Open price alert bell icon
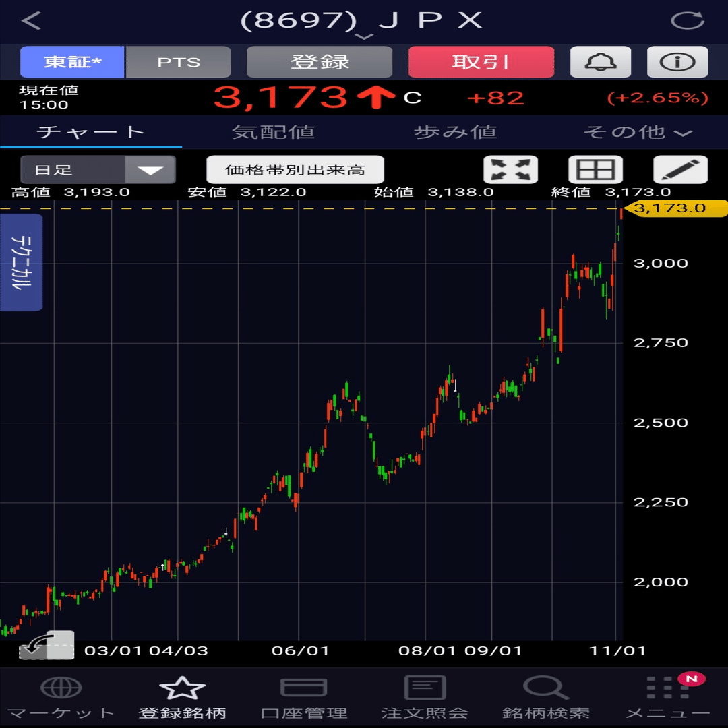The width and height of the screenshot is (728, 728). click(601, 62)
